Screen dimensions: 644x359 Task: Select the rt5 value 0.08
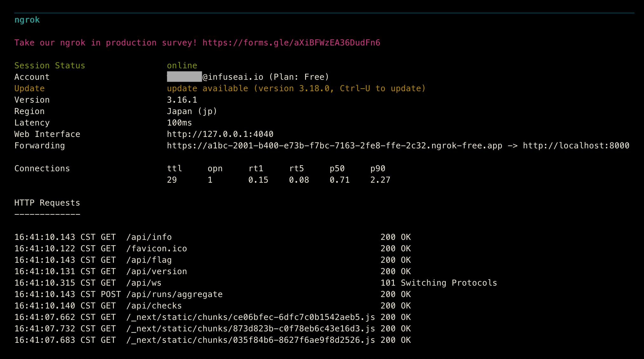tap(299, 180)
